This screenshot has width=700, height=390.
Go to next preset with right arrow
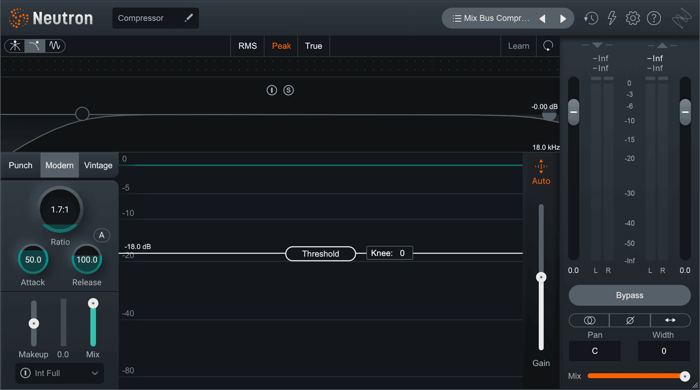click(x=563, y=18)
